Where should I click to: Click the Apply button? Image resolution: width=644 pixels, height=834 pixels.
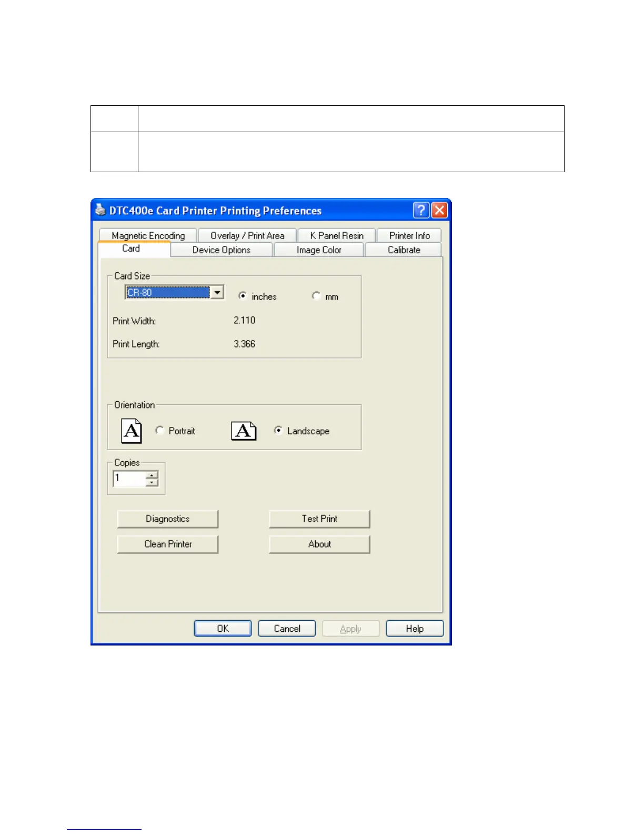click(x=350, y=628)
